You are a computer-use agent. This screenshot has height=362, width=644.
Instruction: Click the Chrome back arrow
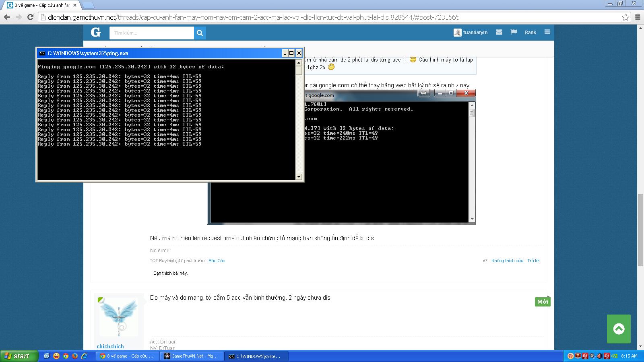click(x=6, y=17)
